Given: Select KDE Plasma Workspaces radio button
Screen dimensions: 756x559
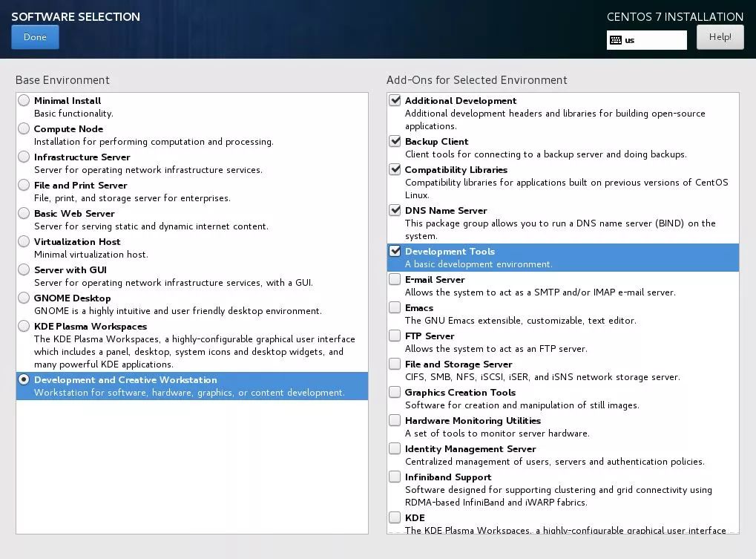Looking at the screenshot, I should coord(24,327).
